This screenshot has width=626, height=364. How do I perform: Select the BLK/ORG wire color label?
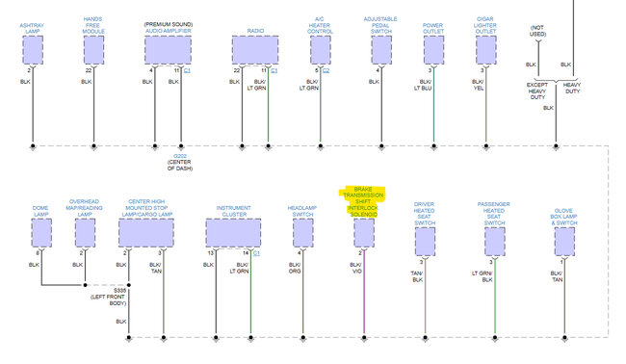[x=295, y=268]
